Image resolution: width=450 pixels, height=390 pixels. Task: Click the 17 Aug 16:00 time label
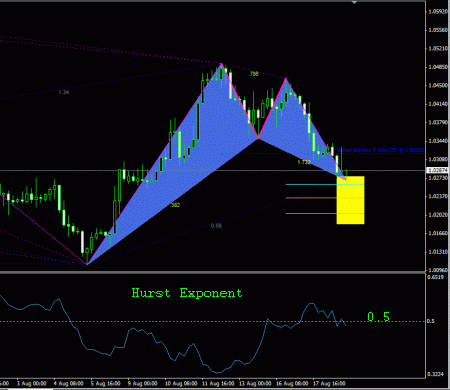coord(330,384)
